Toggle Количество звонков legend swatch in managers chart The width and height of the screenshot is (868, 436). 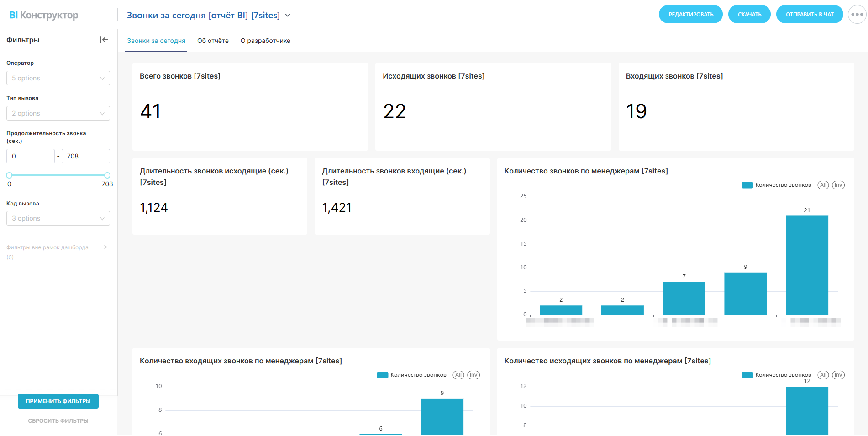pos(747,185)
